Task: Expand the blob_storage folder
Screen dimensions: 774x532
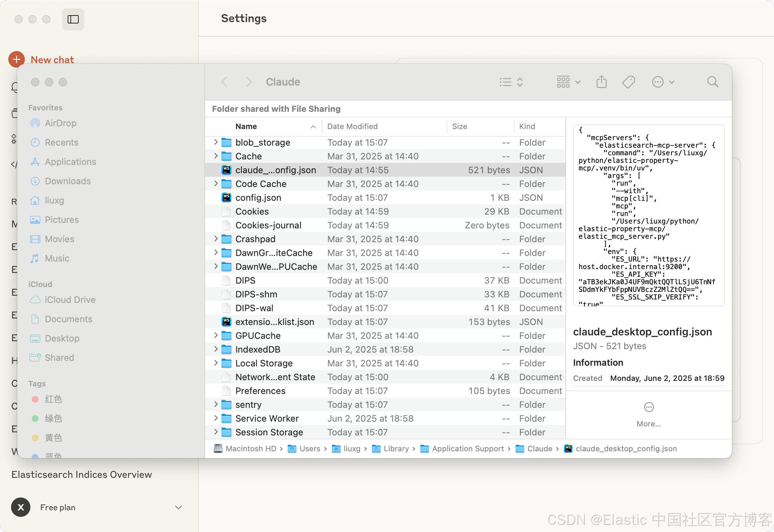Action: click(216, 142)
